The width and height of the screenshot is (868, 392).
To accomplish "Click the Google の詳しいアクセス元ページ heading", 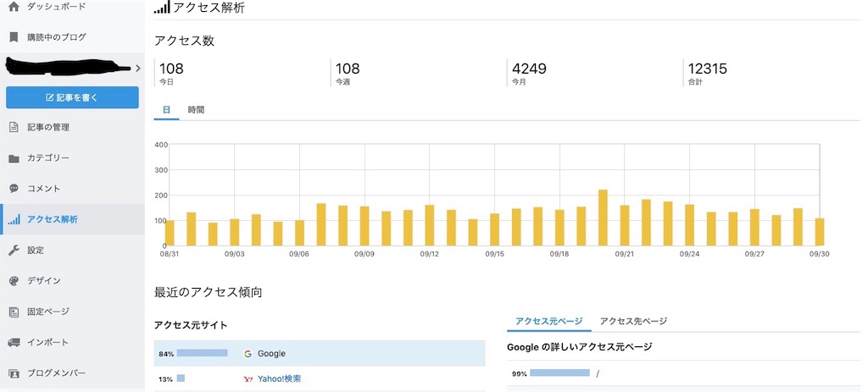I will [x=580, y=347].
